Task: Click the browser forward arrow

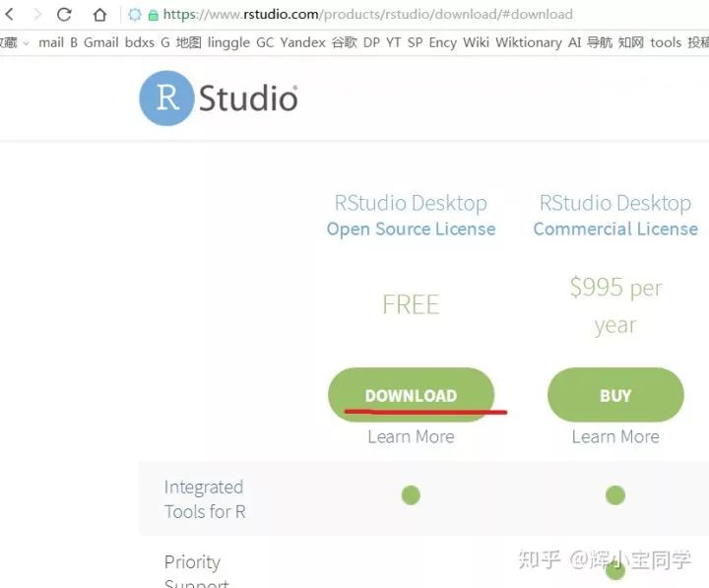Action: coord(37,15)
